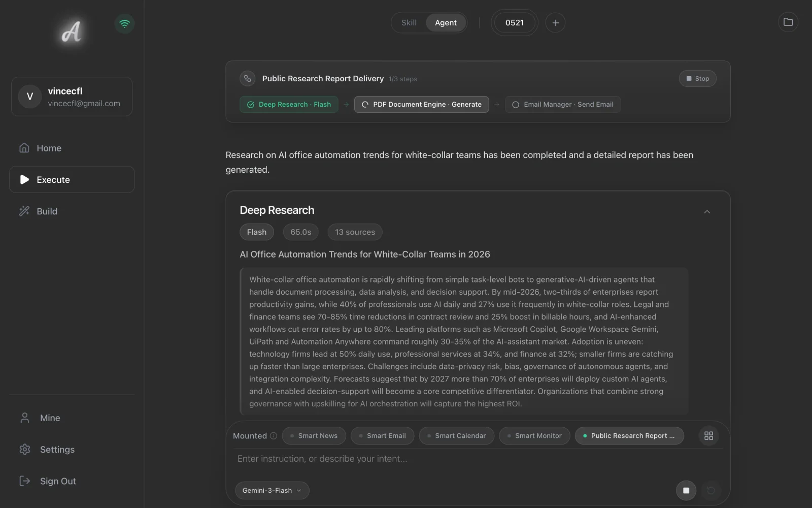The width and height of the screenshot is (812, 508).
Task: Click the vincecfl@gmail.com email text
Action: click(x=84, y=104)
